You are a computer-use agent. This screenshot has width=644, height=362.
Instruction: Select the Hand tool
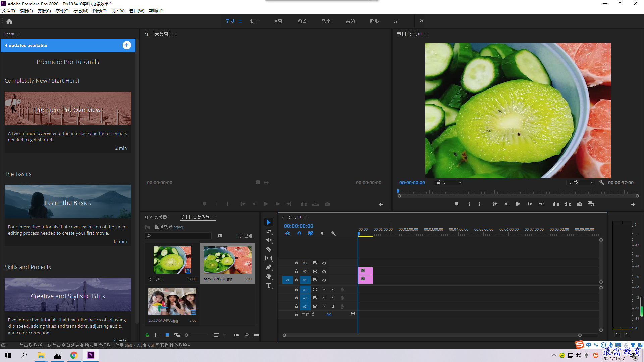click(269, 276)
